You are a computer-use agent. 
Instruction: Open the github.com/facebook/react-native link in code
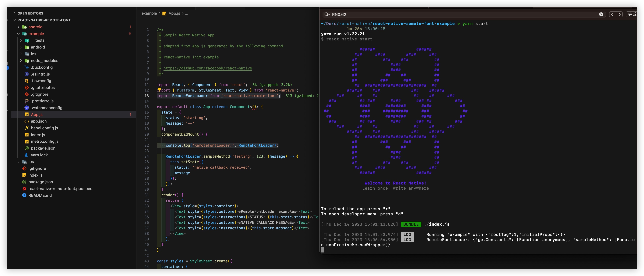[208, 68]
